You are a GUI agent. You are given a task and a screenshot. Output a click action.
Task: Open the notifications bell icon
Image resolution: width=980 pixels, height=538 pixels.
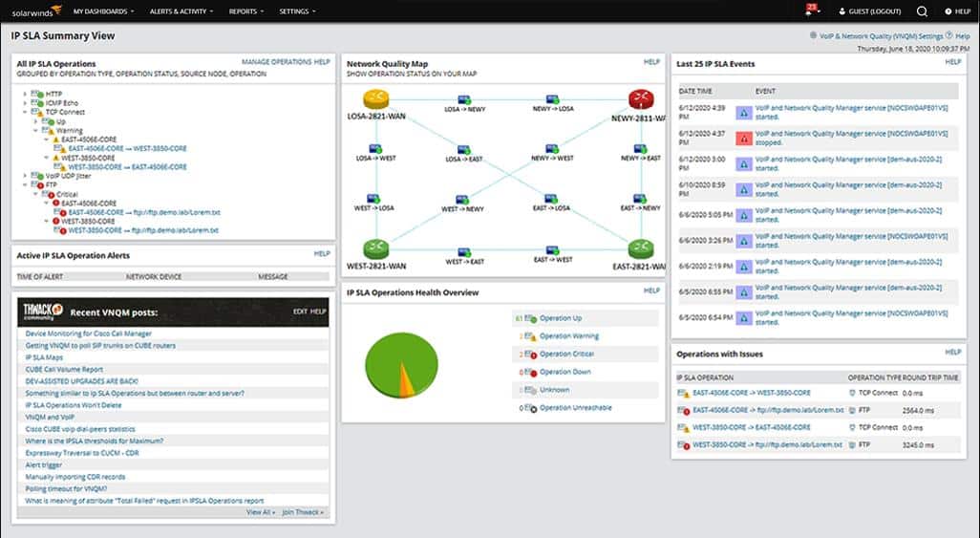click(x=811, y=11)
